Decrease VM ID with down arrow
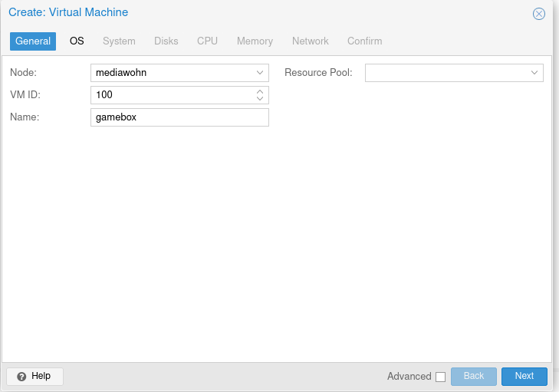Screen dimensions: 559x392 [x=260, y=99]
